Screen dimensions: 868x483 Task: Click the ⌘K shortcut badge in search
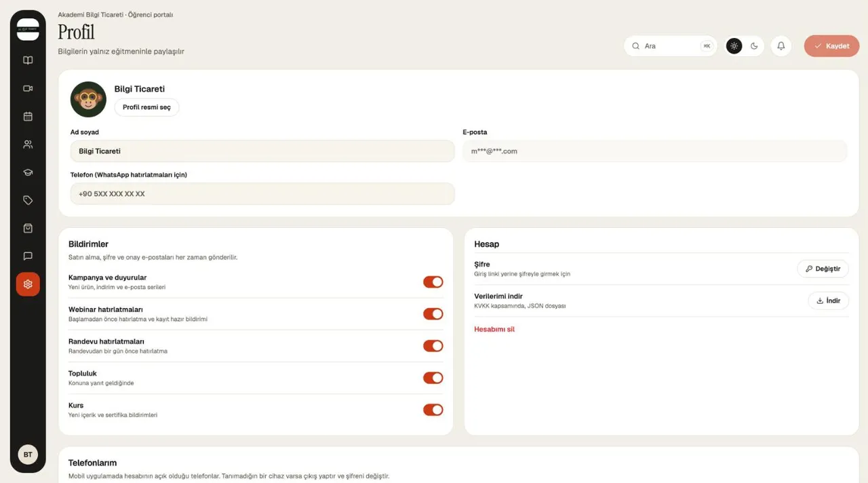pos(707,46)
